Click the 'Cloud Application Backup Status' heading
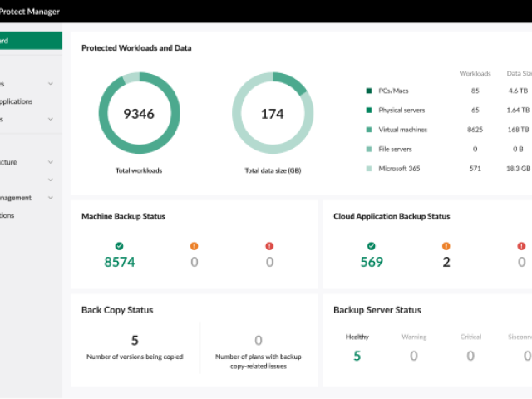Screen dimensions: 532x399 coord(392,216)
